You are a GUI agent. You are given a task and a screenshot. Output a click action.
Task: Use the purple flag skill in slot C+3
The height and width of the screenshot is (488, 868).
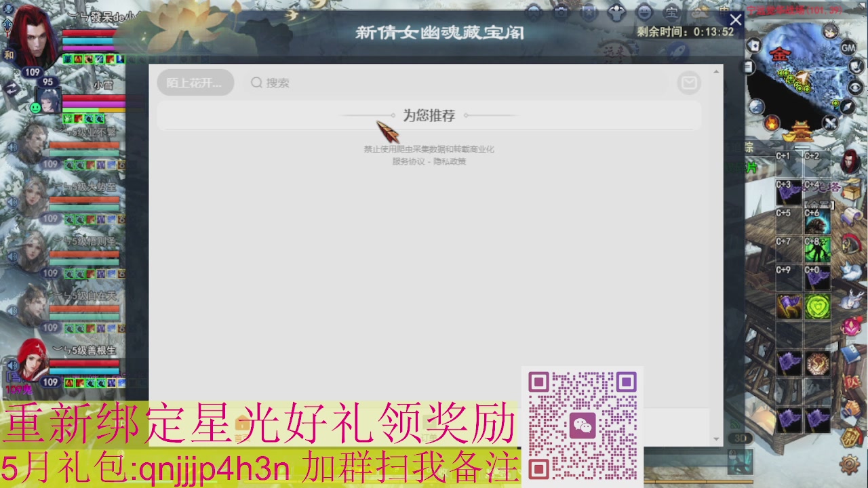pos(789,192)
